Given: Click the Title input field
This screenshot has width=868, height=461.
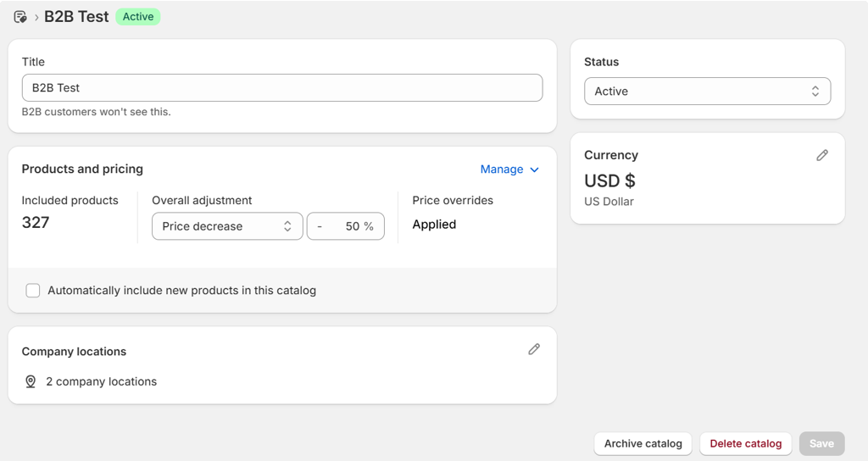Looking at the screenshot, I should tap(282, 88).
